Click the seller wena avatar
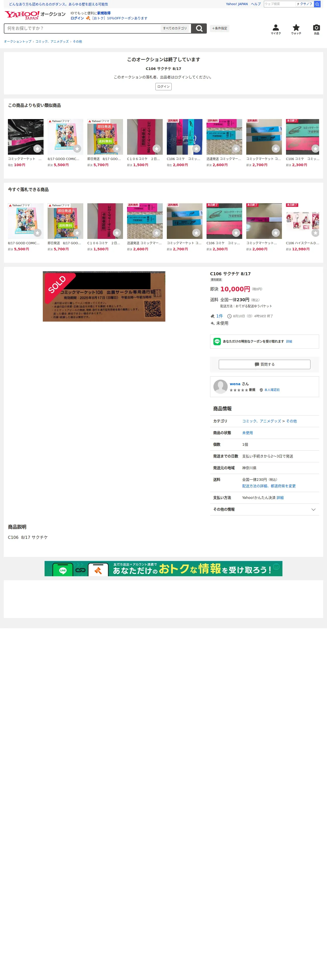The image size is (327, 980). tap(220, 386)
